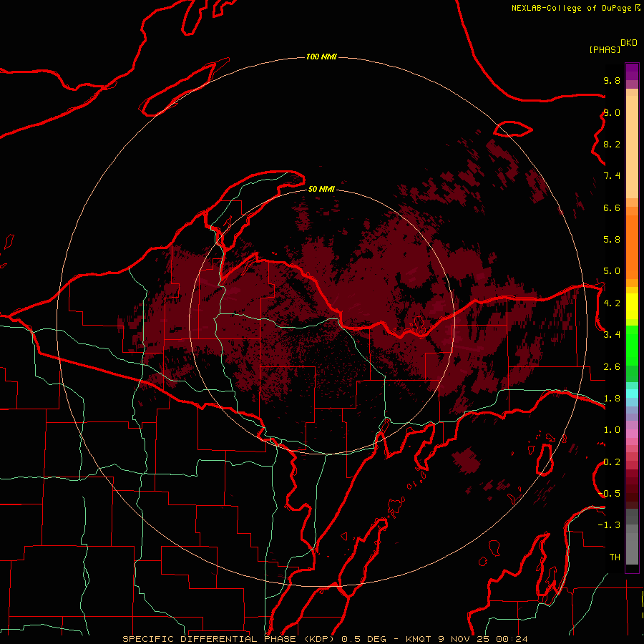Select the 9.8 value on color scale
Viewport: 644px width, 644px height.
click(x=612, y=80)
